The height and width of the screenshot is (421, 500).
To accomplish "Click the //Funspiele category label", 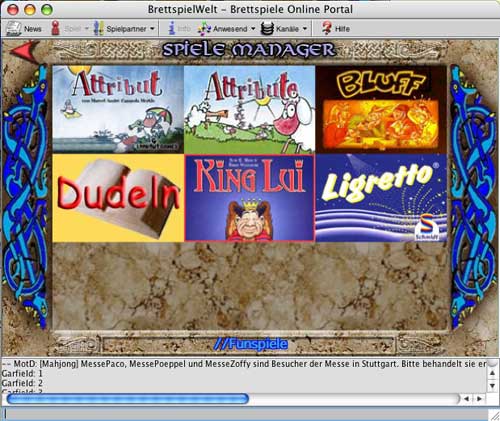I will pos(251,344).
